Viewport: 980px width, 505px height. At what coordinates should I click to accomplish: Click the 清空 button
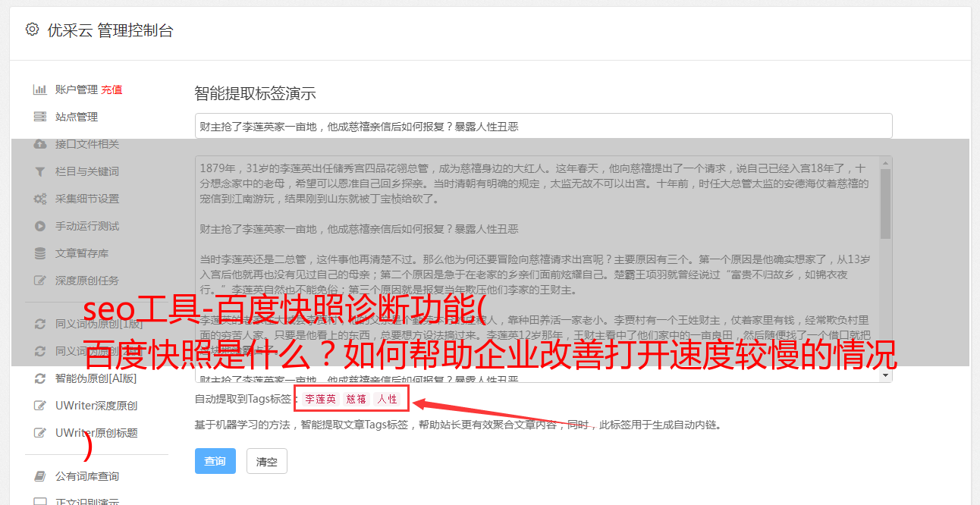pos(267,461)
